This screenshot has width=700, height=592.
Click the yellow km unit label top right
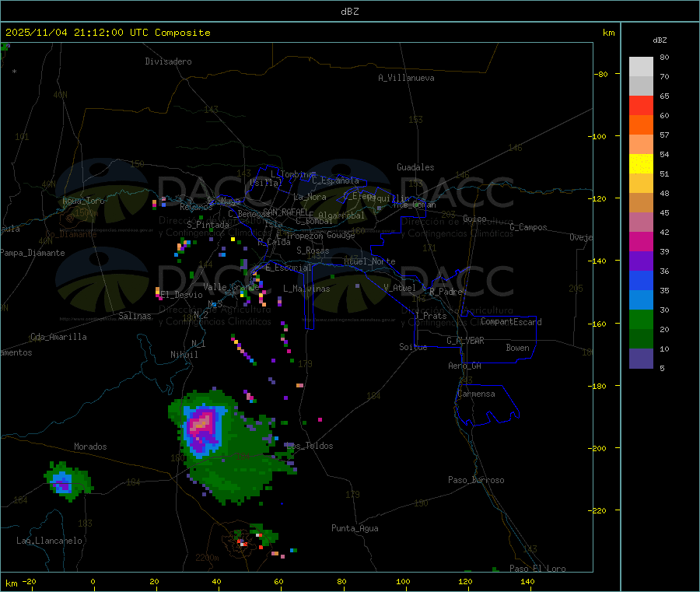coord(608,33)
